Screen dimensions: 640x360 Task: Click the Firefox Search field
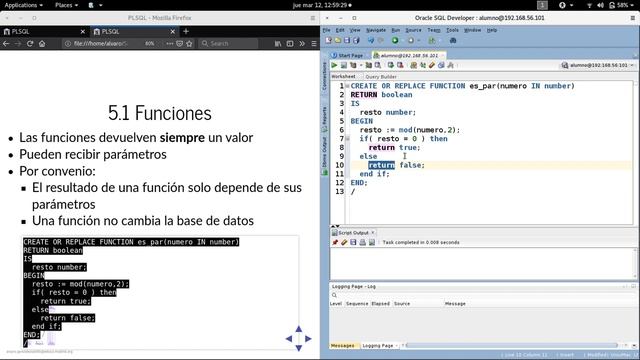pyautogui.click(x=229, y=44)
